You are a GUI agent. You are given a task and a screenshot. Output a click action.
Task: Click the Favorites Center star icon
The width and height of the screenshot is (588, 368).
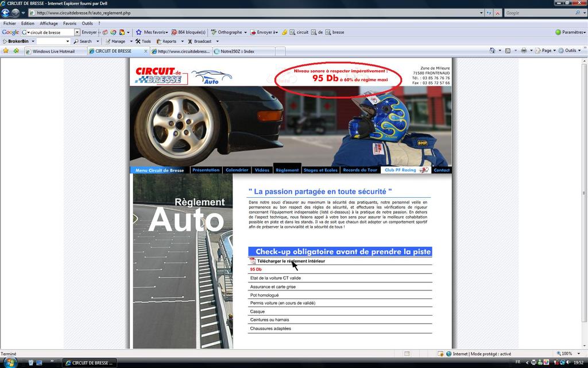point(6,51)
